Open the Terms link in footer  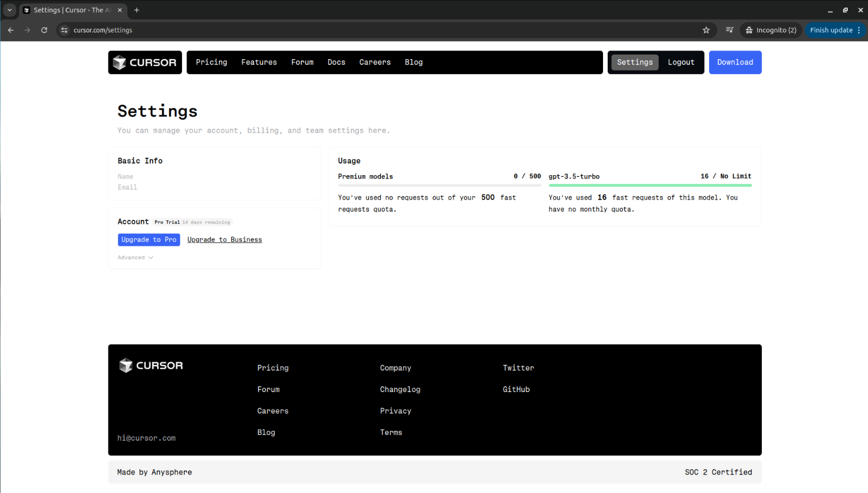[x=391, y=432]
